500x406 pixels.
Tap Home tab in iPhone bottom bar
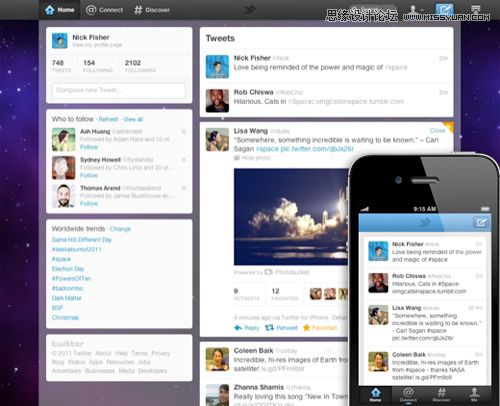375,394
